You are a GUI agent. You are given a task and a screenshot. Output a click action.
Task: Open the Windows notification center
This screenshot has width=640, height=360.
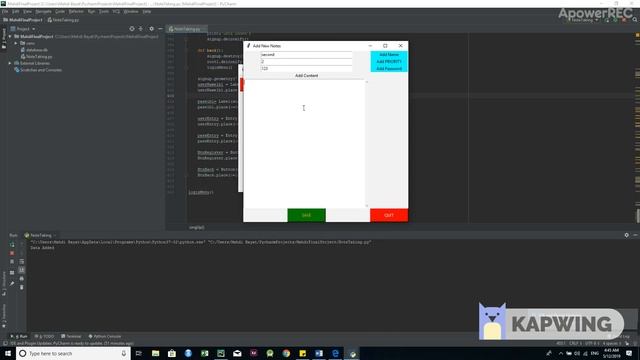(629, 353)
